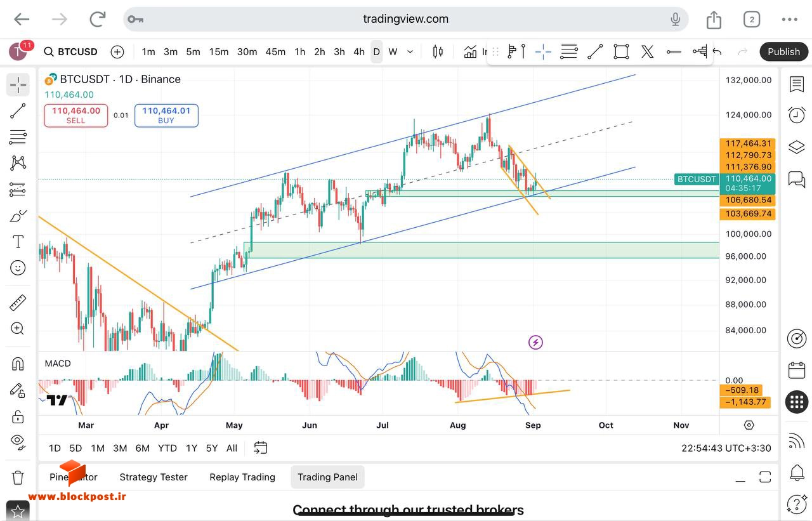
Task: Open candlestick chart type selector
Action: point(438,51)
